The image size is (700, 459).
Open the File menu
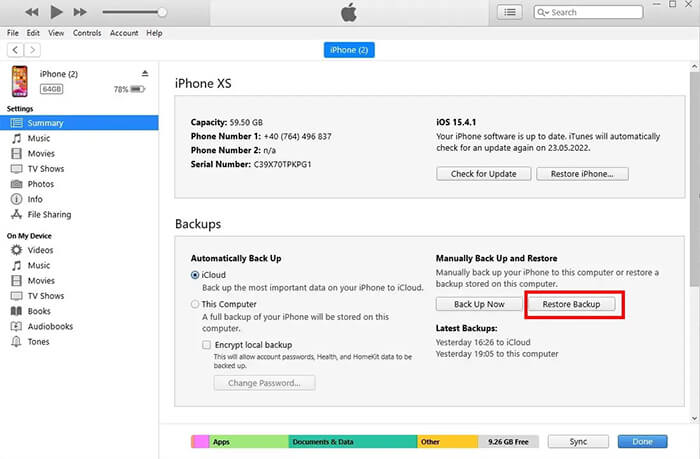click(x=13, y=33)
